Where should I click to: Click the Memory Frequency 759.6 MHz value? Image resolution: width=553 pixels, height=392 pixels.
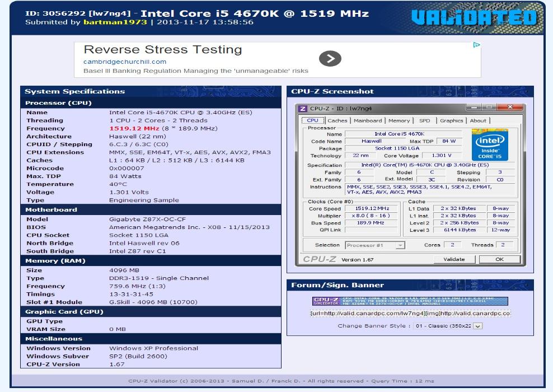(x=137, y=286)
